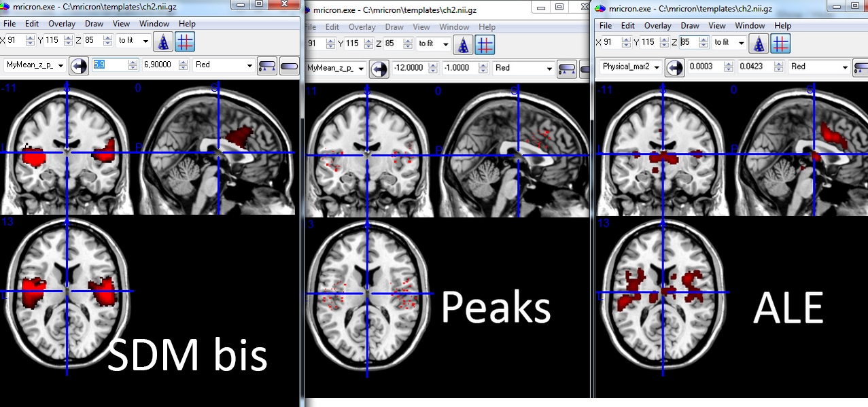Open the Overlay menu in ALE window
The height and width of the screenshot is (407, 868).
658,26
